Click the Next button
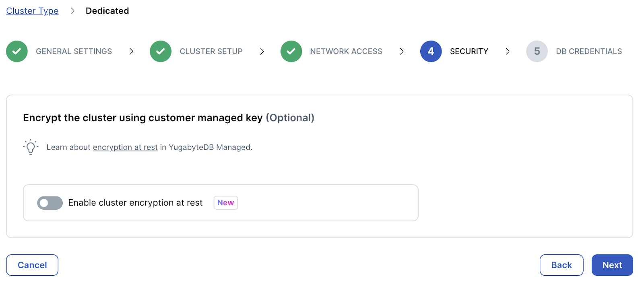Viewport: 644px width, 283px height. (x=612, y=265)
